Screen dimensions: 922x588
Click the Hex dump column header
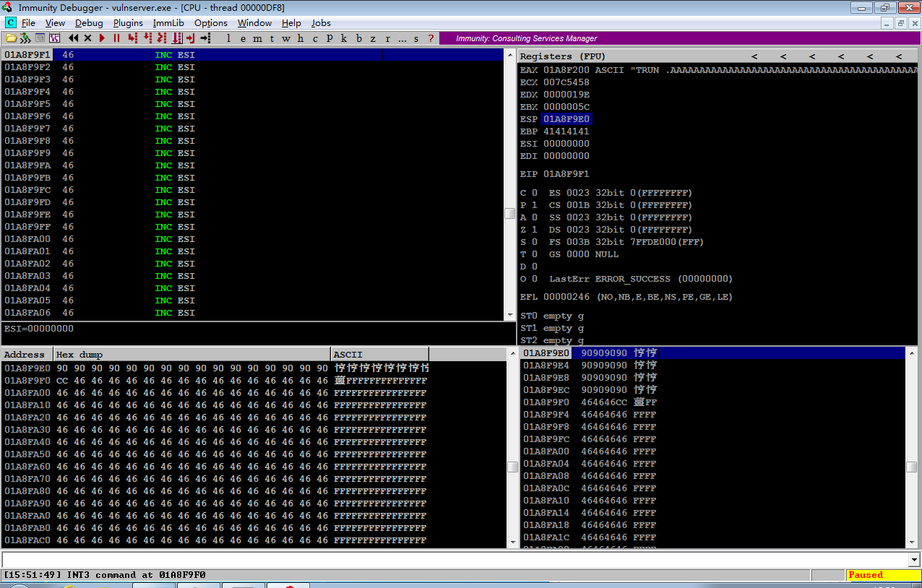point(191,354)
